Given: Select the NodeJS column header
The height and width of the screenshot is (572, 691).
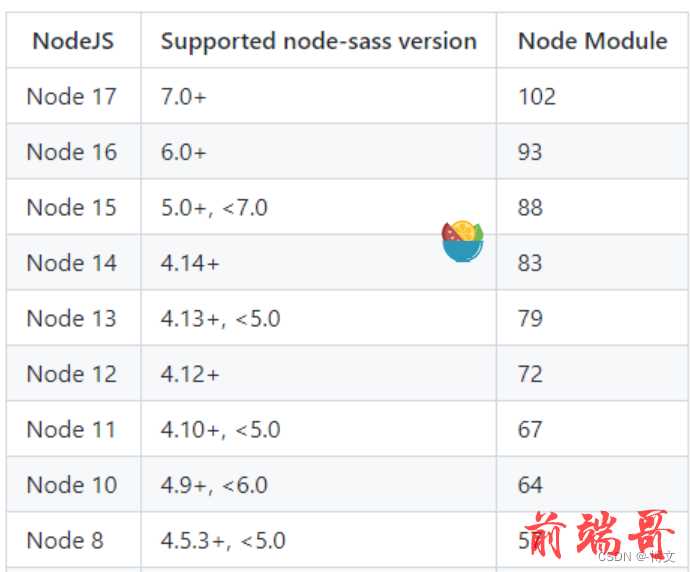Looking at the screenshot, I should pyautogui.click(x=73, y=41).
